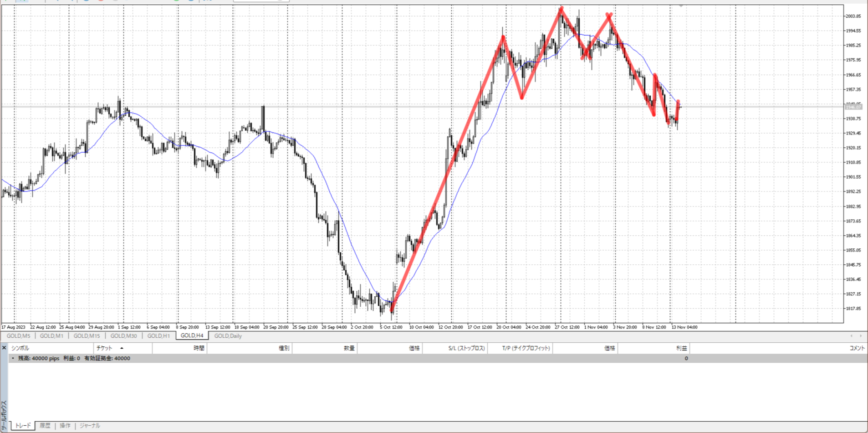
Task: Open the GOLD,M1 chart tab
Action: click(51, 336)
